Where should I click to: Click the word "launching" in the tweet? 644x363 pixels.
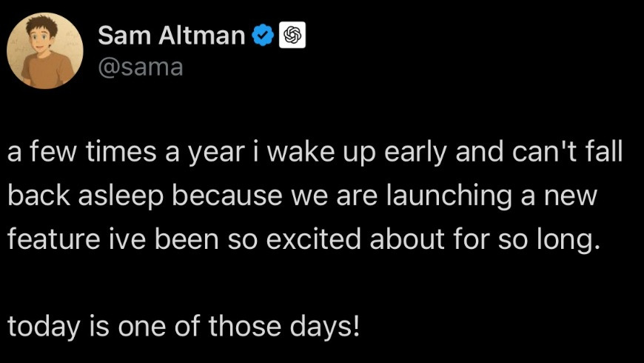pos(455,197)
